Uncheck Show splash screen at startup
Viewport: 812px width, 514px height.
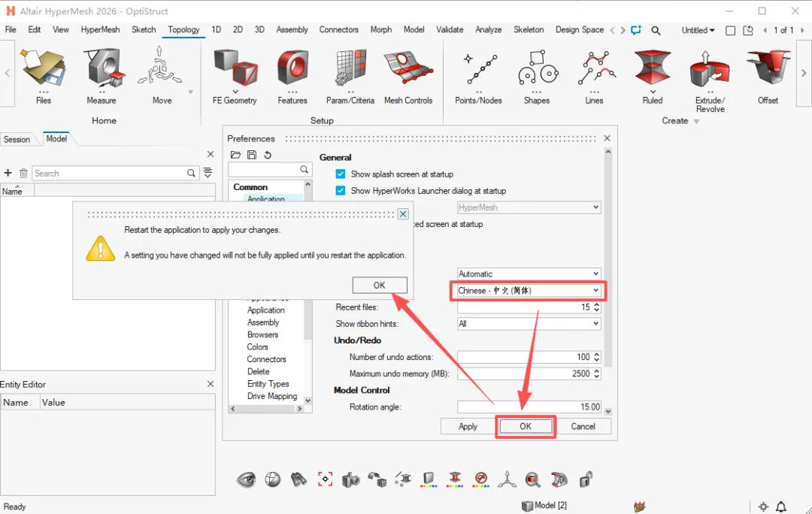pyautogui.click(x=341, y=174)
